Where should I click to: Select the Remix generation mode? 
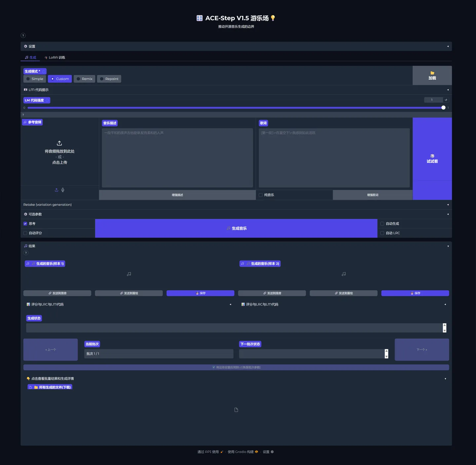click(84, 79)
